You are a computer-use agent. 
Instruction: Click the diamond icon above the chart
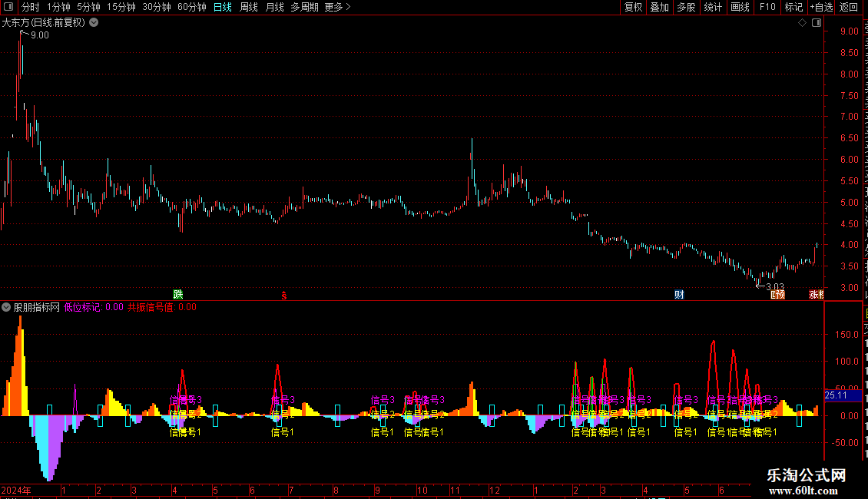coord(802,23)
